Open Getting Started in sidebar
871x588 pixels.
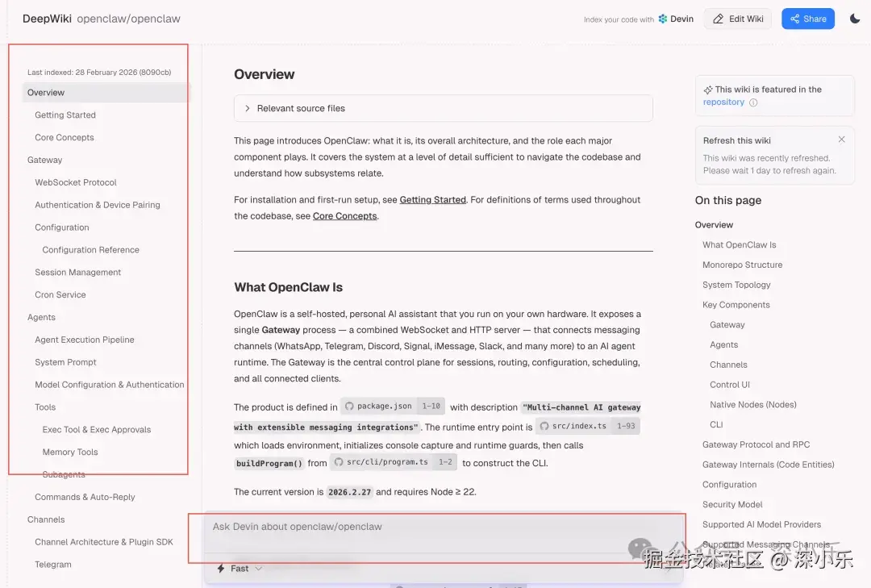pos(65,115)
